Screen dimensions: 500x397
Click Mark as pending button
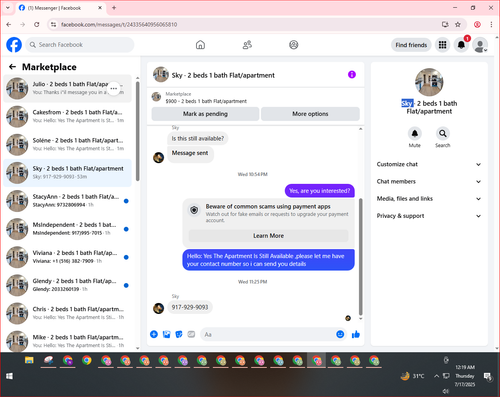click(205, 114)
